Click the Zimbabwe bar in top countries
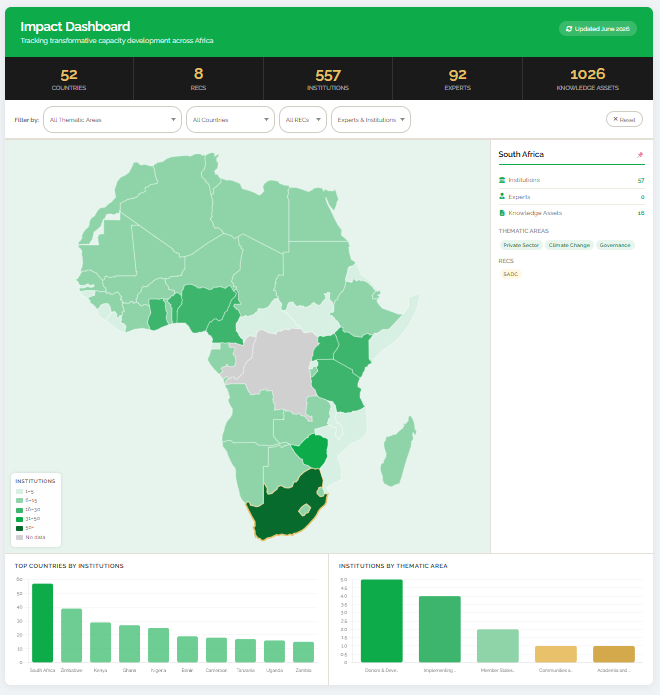 click(71, 635)
